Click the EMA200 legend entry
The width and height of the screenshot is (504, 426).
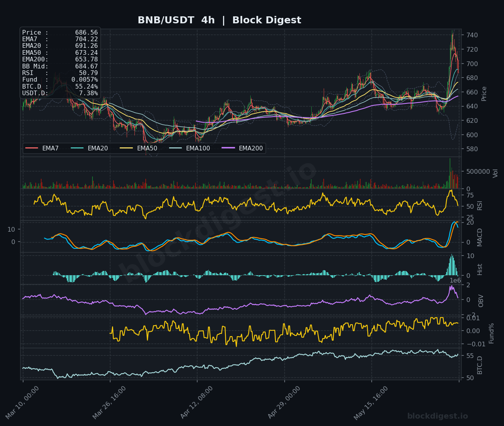click(x=242, y=148)
